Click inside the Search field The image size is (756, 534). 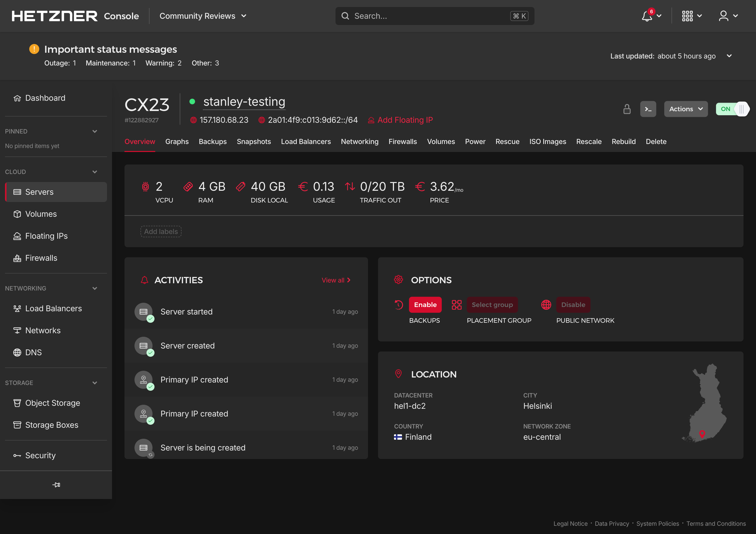(428, 16)
